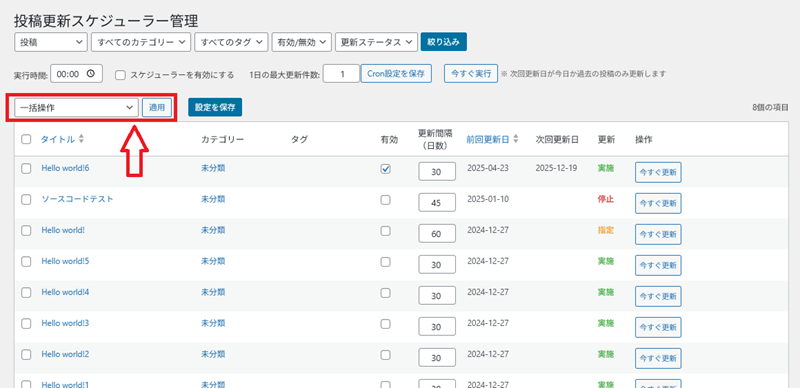Open the すべてのタグ dropdown
Image resolution: width=800 pixels, height=388 pixels.
pos(231,42)
